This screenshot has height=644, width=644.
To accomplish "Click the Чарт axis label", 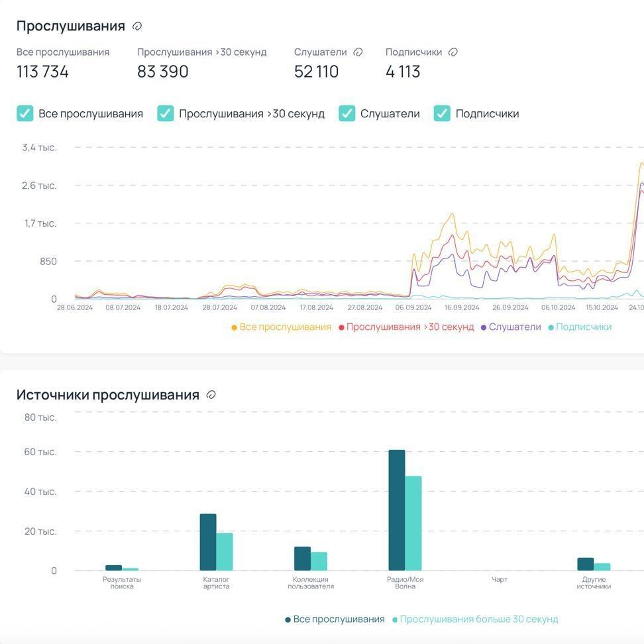I will click(500, 580).
